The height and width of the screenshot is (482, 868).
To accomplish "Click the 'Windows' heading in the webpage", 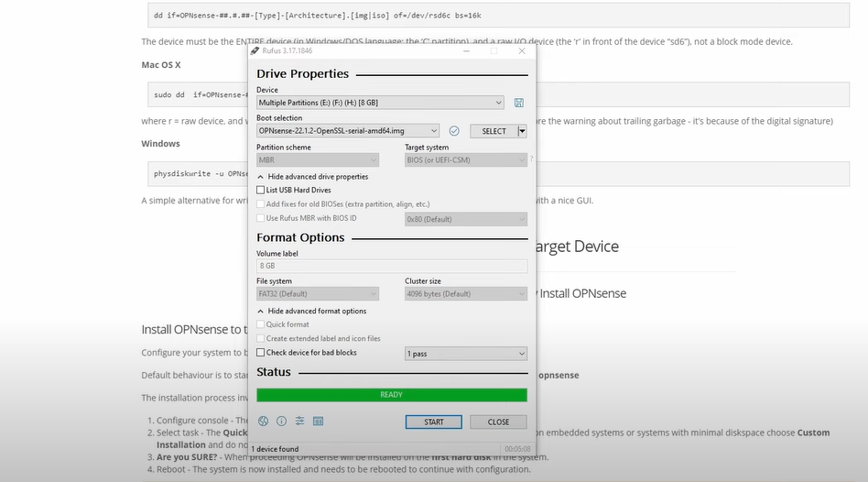I will point(160,144).
